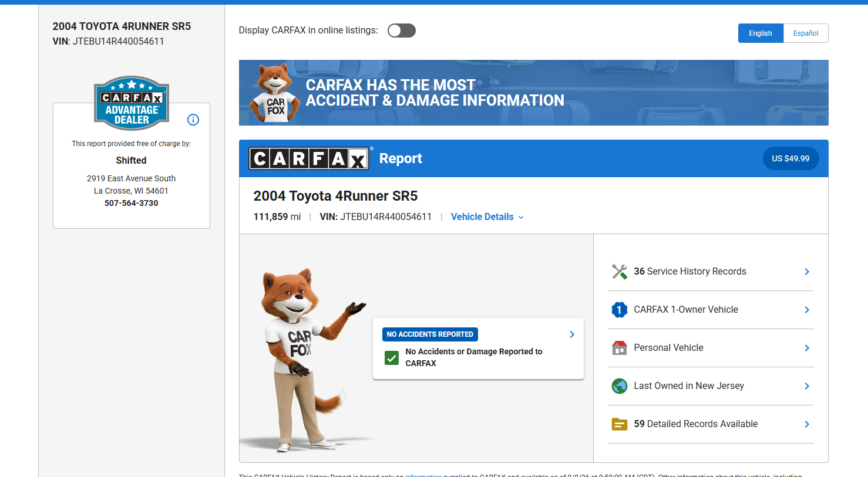The width and height of the screenshot is (868, 477).
Task: Switch language to Español
Action: coord(806,33)
